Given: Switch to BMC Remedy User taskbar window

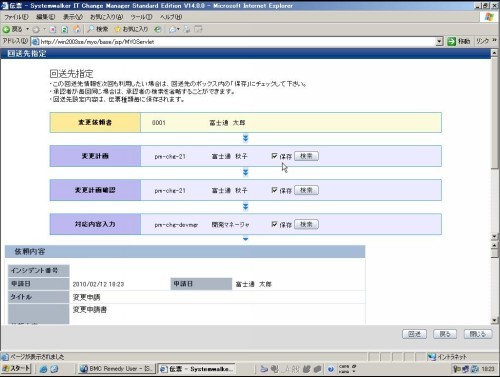Looking at the screenshot, I should (x=117, y=369).
